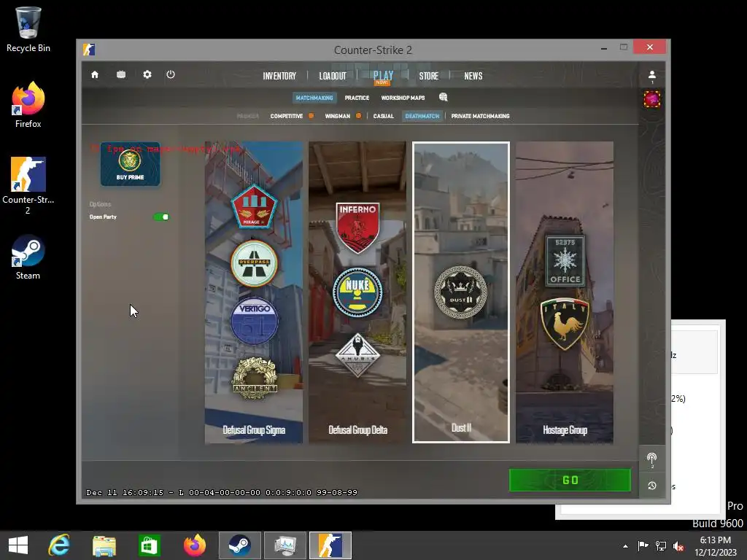
Task: Choose Private Matchmaking mode
Action: (480, 116)
